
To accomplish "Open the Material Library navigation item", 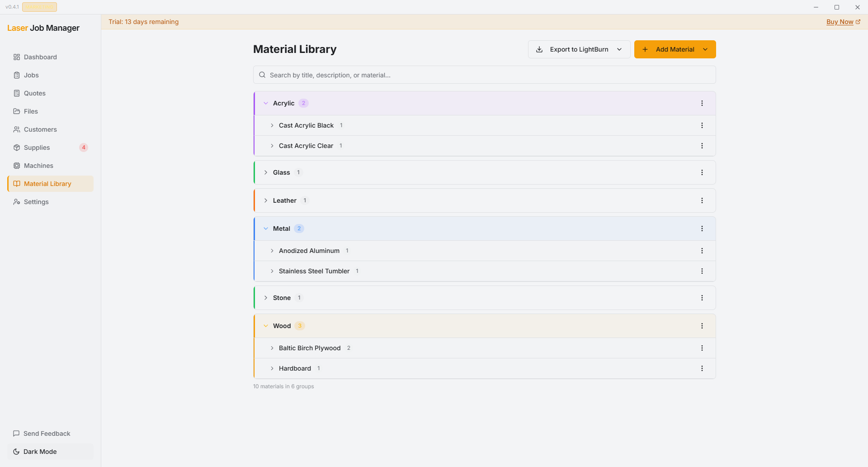I will click(x=47, y=184).
